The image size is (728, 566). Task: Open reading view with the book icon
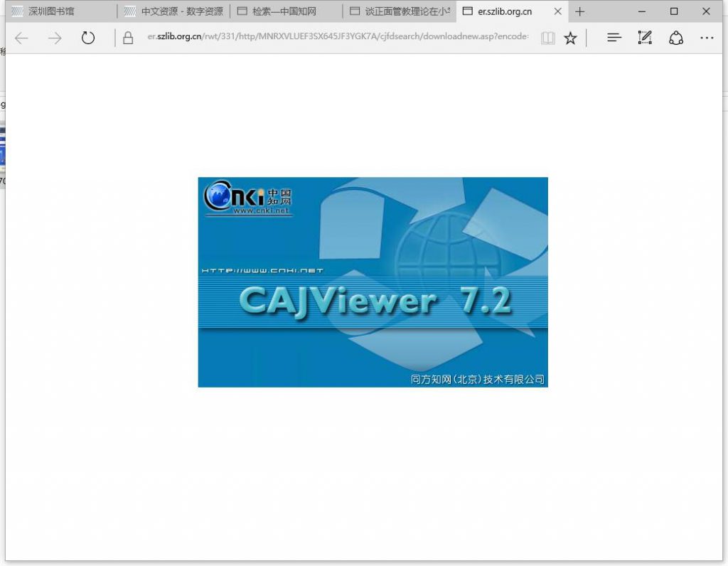(547, 38)
